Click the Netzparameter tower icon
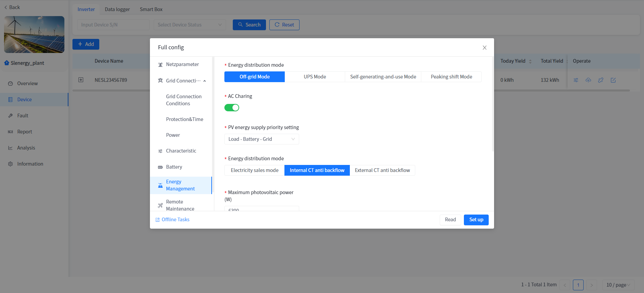Viewport: 644px width, 293px height. (x=160, y=65)
